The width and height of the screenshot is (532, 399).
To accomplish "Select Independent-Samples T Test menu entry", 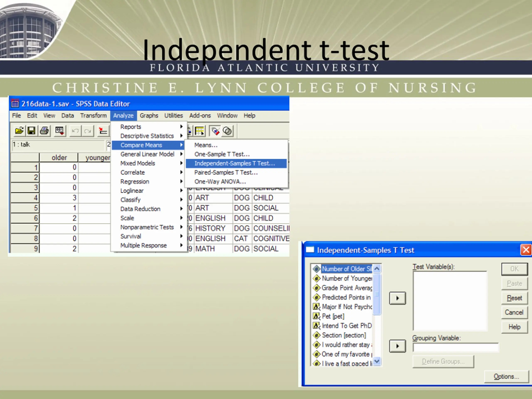I will pyautogui.click(x=236, y=163).
